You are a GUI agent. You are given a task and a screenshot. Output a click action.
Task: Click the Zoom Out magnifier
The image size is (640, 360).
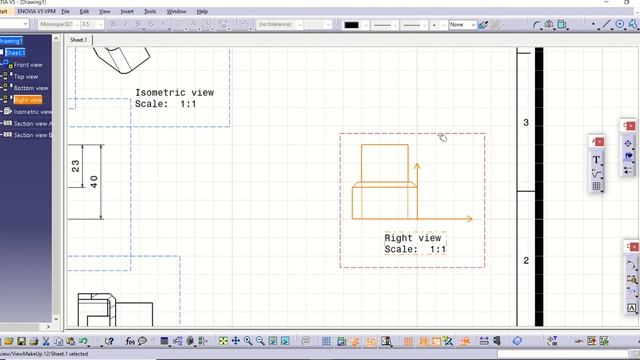260,341
